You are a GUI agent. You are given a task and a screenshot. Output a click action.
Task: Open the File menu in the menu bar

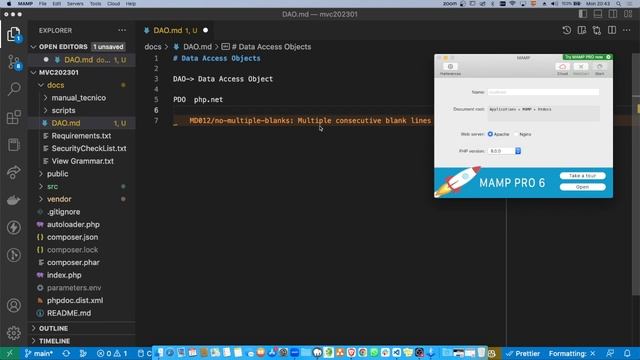(x=42, y=4)
